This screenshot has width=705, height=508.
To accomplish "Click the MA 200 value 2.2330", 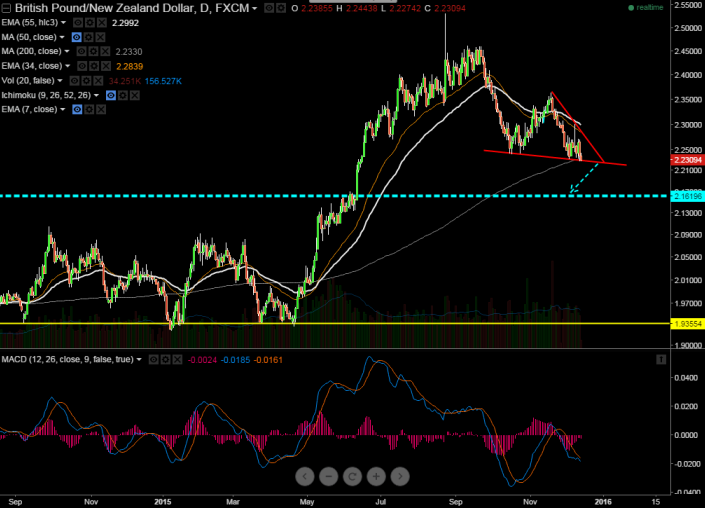I will 129,52.
